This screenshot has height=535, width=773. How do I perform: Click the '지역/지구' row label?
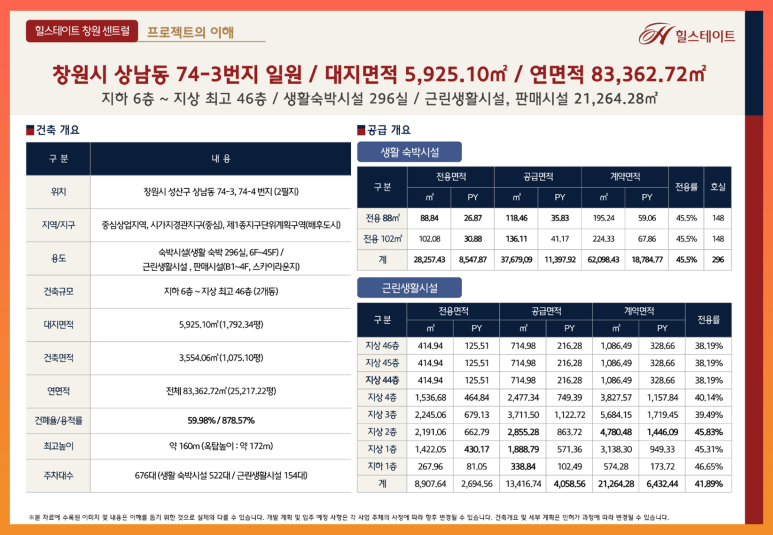click(x=58, y=225)
